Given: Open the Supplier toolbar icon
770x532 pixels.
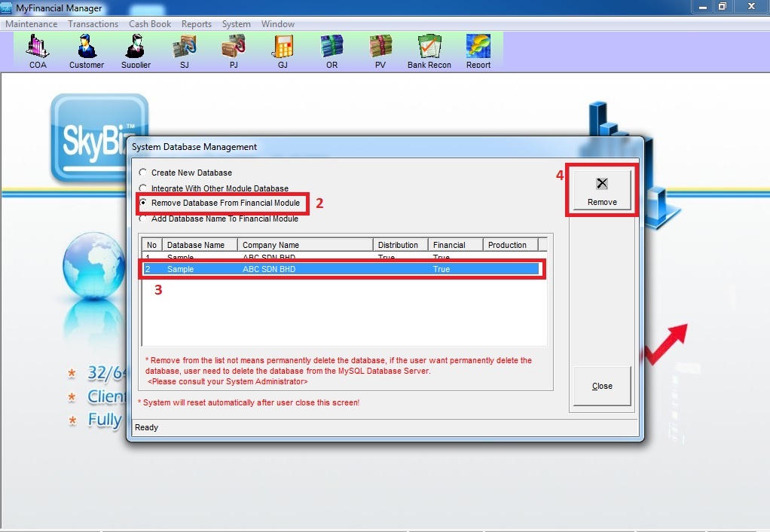Looking at the screenshot, I should coord(136,50).
